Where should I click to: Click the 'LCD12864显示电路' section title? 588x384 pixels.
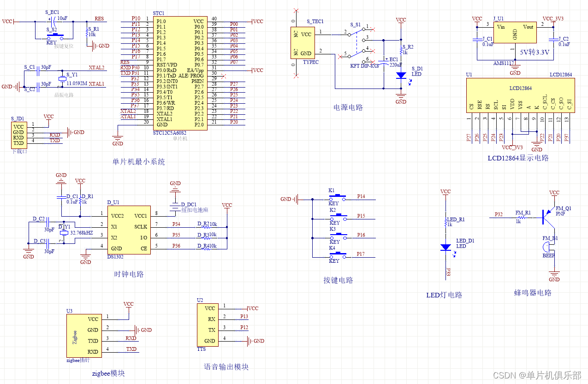(x=518, y=158)
